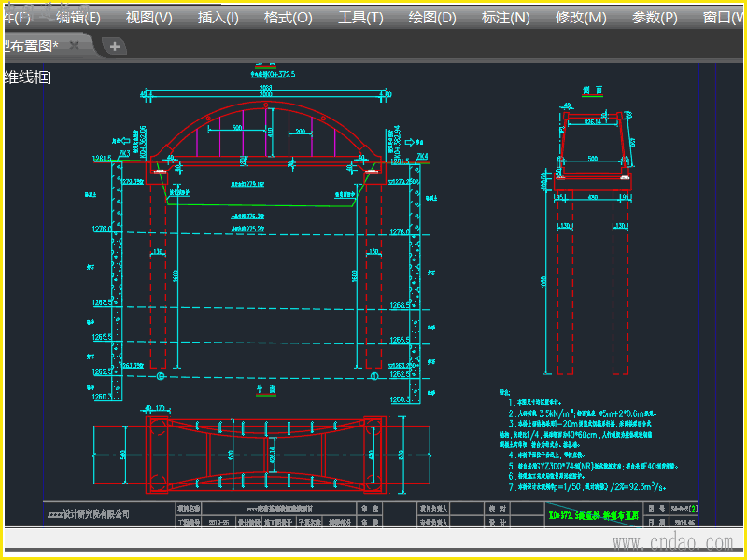Click the www.cndao.com watermark

[670, 542]
